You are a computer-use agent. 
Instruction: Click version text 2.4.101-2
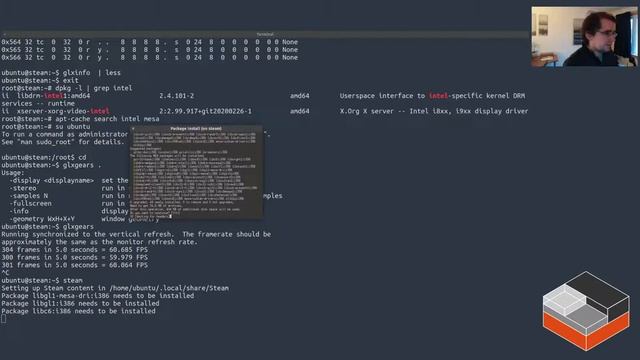coord(177,96)
